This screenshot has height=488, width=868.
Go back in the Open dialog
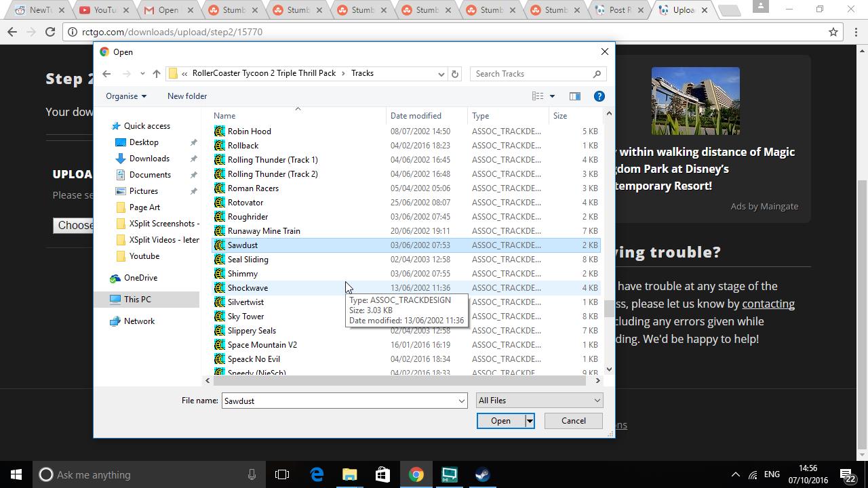(106, 74)
